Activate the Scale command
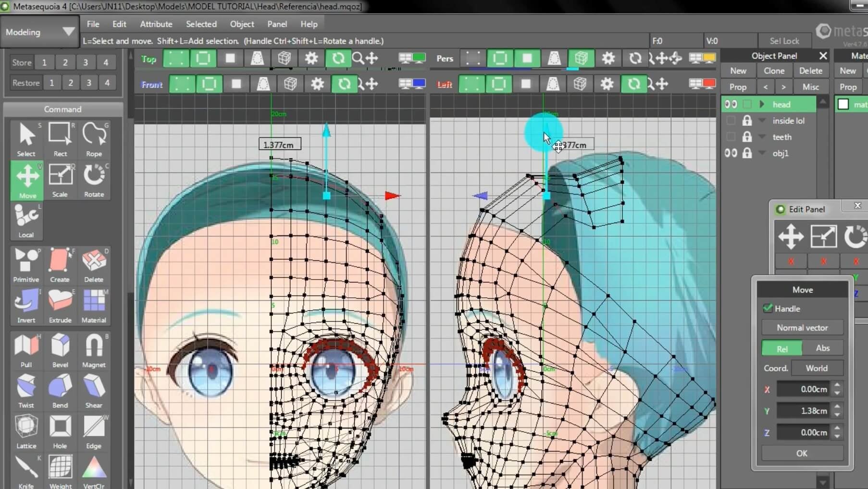868x489 pixels. (x=60, y=180)
